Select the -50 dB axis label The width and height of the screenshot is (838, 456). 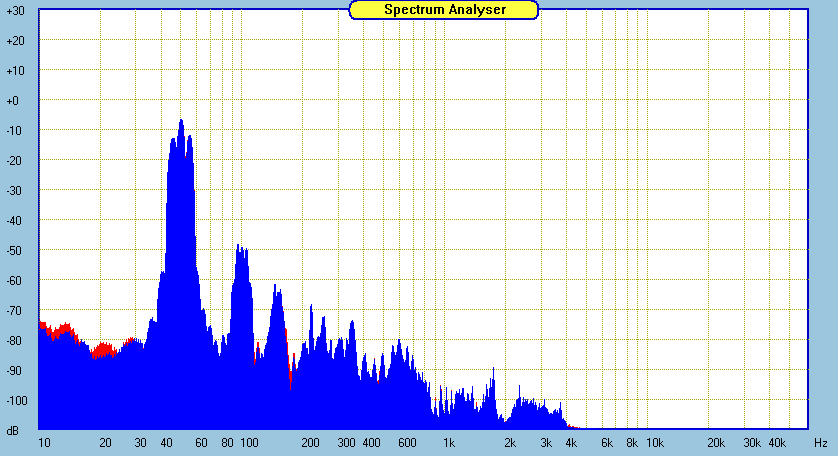point(15,251)
